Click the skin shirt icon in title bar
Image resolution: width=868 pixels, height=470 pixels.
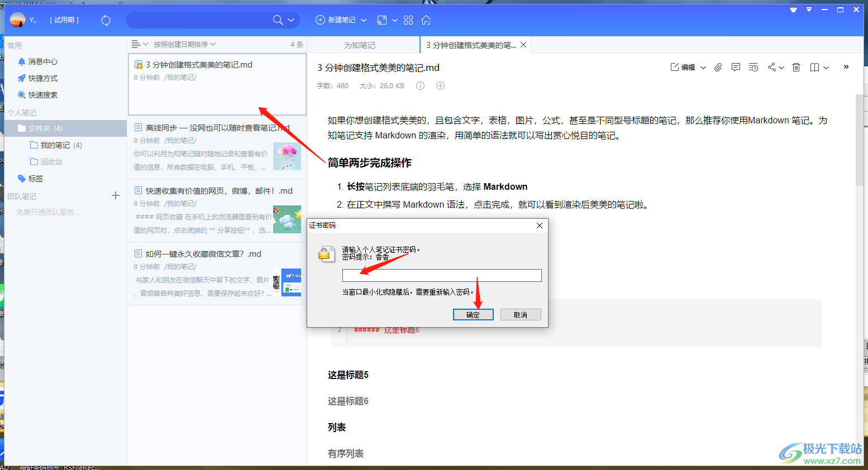click(793, 9)
